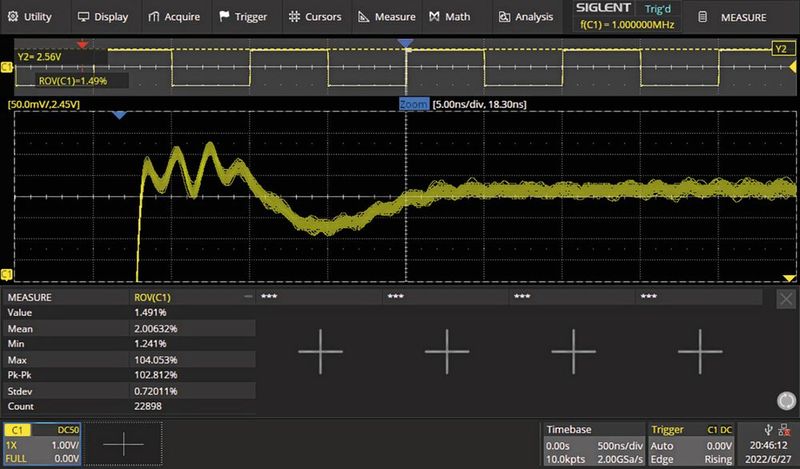Viewport: 800px width, 469px height.
Task: Open the Timebase settings box
Action: pos(593,444)
